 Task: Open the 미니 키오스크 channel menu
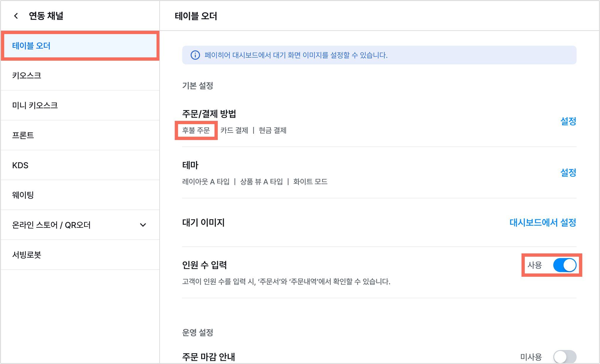(80, 105)
